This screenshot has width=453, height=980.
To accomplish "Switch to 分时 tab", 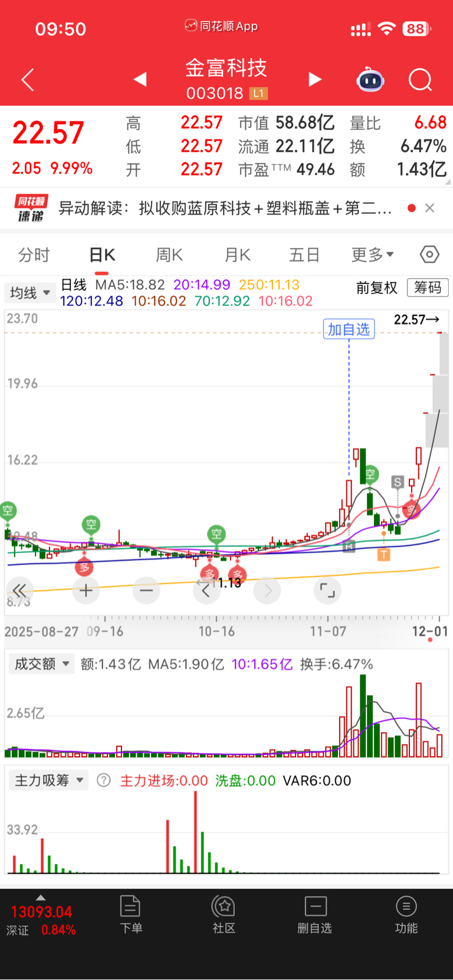I will (34, 255).
